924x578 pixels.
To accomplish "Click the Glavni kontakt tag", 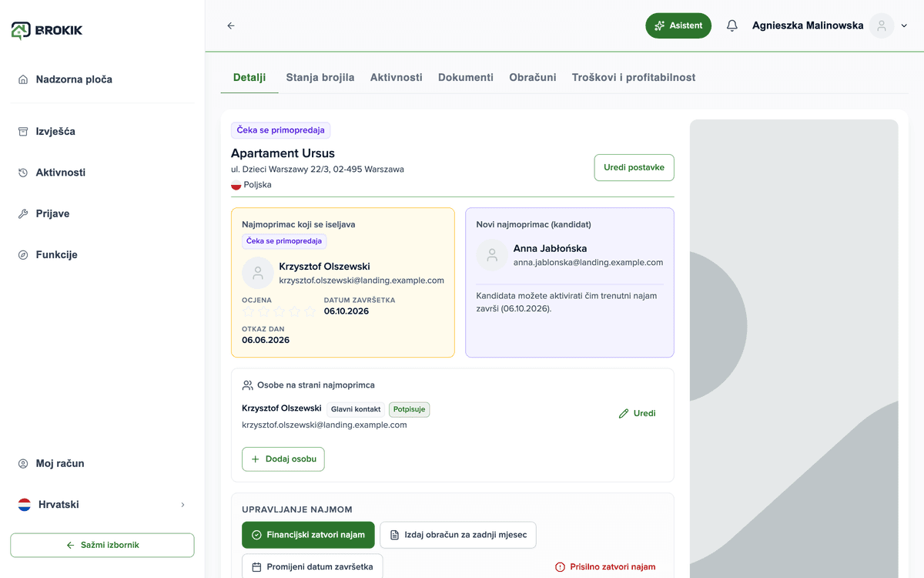I will click(x=356, y=409).
